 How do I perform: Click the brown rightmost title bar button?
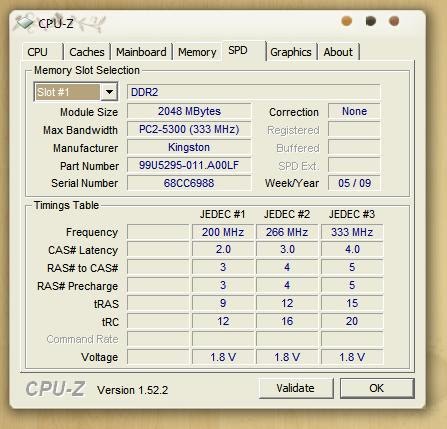pos(394,21)
